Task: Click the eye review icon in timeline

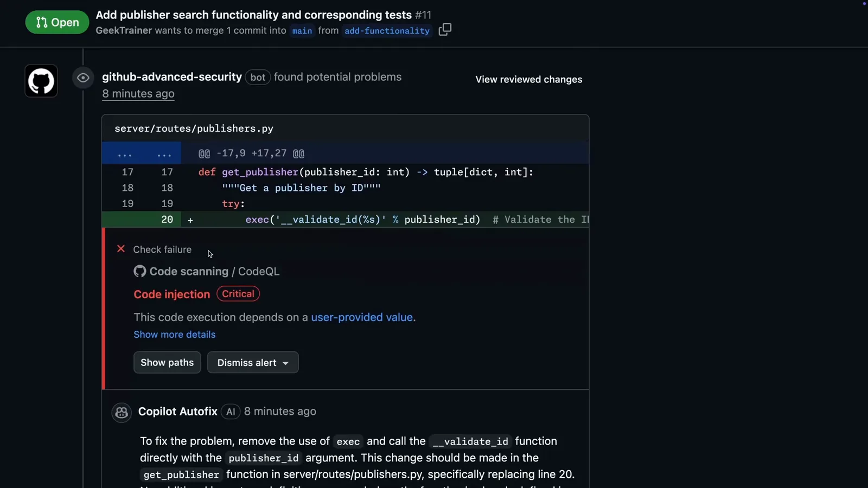Action: pos(83,78)
